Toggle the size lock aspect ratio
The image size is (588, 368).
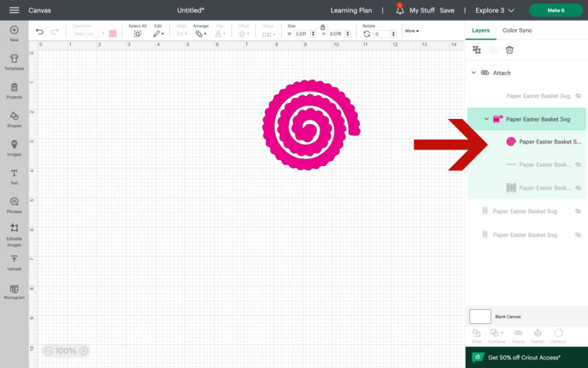pyautogui.click(x=323, y=27)
